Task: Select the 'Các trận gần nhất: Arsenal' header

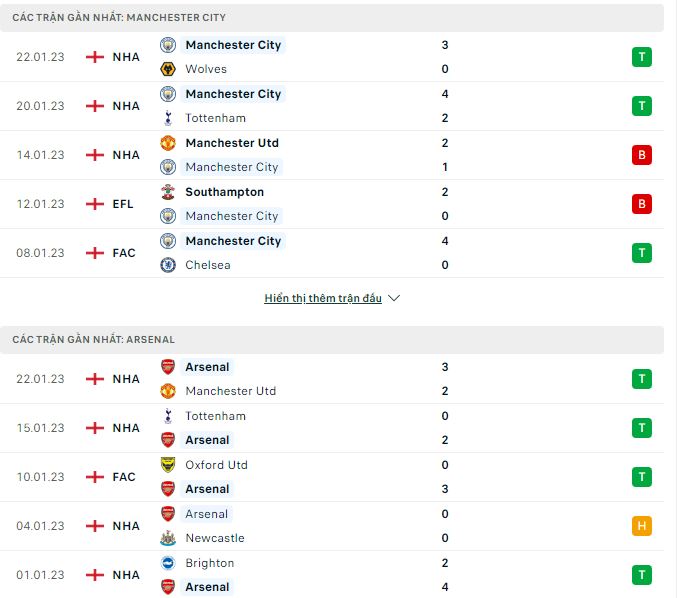Action: [332, 340]
